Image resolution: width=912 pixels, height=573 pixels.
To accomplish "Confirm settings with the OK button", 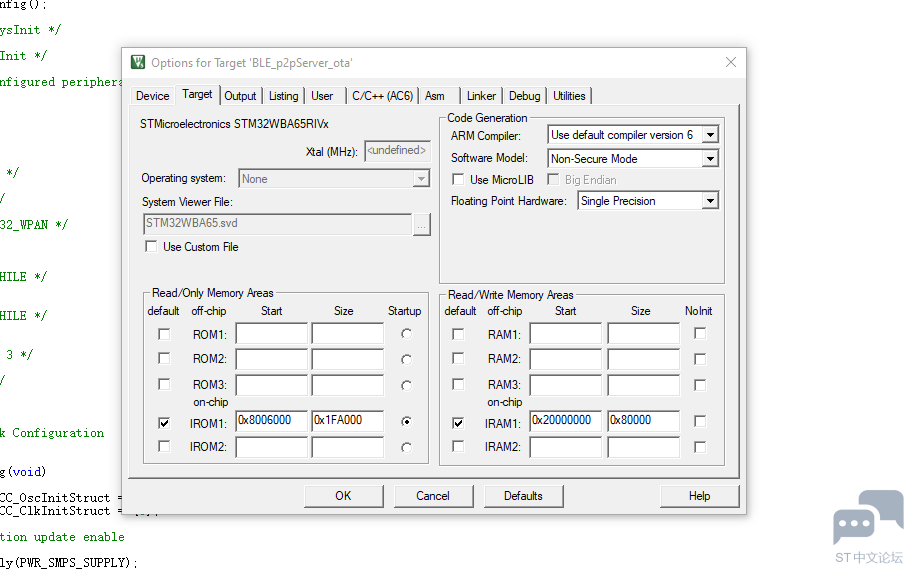I will click(343, 496).
